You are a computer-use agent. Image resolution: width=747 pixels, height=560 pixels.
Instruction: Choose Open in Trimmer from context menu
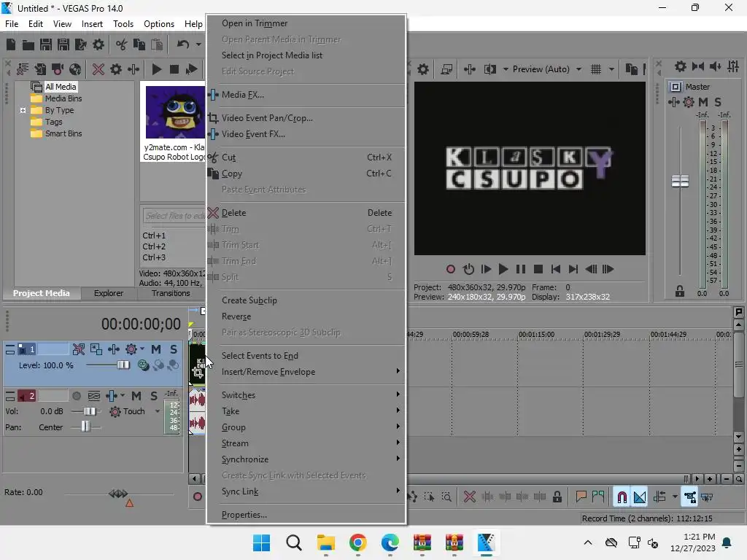pyautogui.click(x=306, y=23)
